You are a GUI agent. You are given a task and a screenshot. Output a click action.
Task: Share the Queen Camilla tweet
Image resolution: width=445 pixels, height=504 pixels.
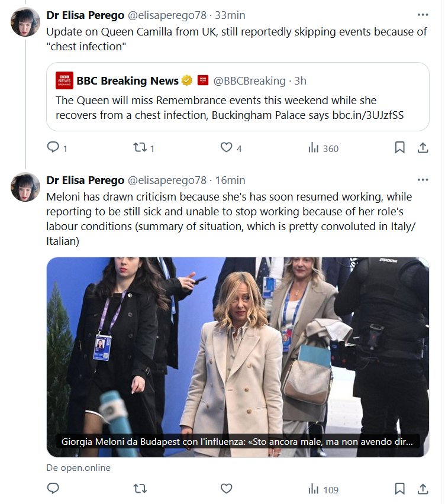pyautogui.click(x=423, y=148)
